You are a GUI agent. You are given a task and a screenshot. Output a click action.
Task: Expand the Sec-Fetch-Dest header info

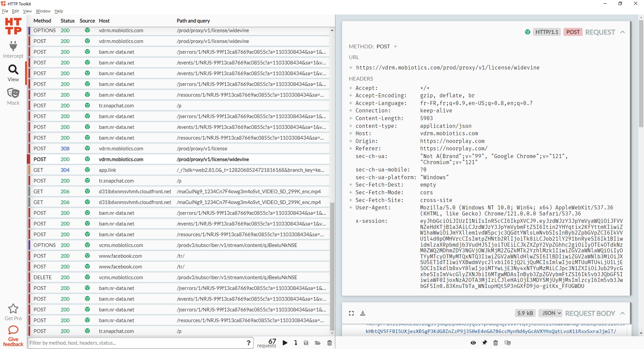coord(351,185)
